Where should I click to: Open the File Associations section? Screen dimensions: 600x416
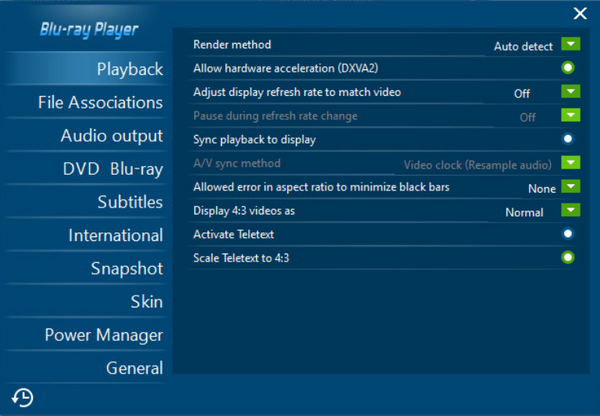86,102
